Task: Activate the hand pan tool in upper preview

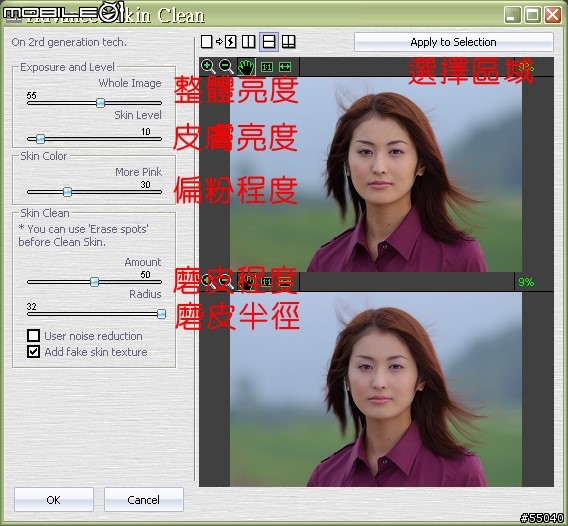Action: pyautogui.click(x=246, y=67)
